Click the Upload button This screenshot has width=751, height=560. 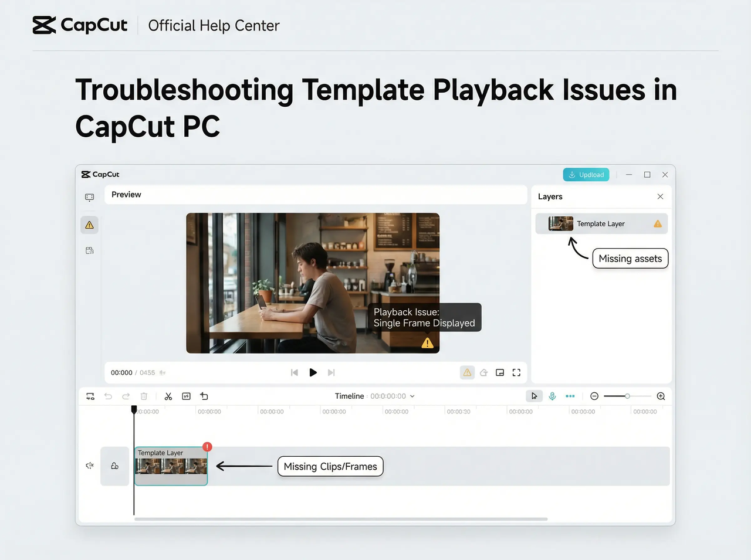(586, 174)
